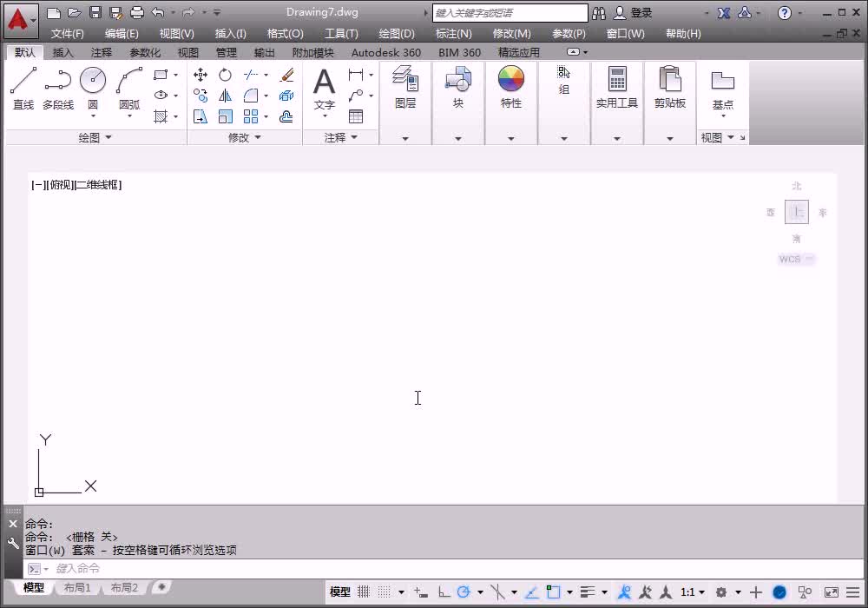Open the Layer (图层) panel
Screen dimensions: 868x608
click(x=405, y=88)
